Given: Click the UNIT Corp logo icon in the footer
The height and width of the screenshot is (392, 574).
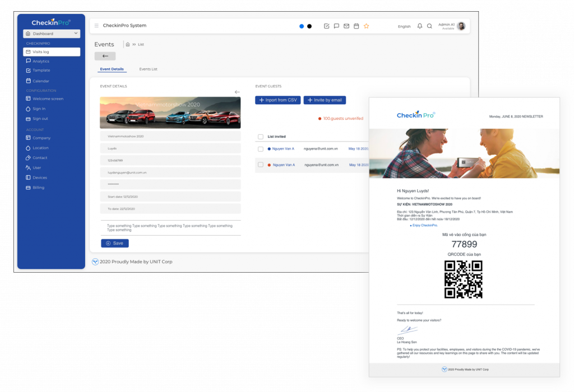Looking at the screenshot, I should (95, 262).
